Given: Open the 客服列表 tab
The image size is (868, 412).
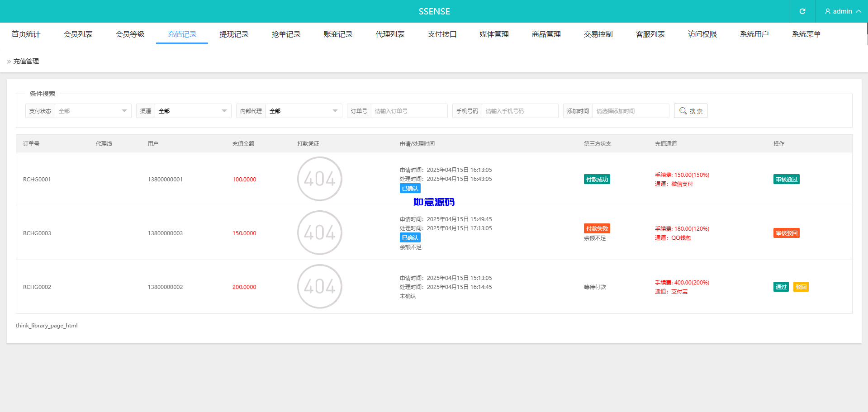Looking at the screenshot, I should pyautogui.click(x=650, y=34).
